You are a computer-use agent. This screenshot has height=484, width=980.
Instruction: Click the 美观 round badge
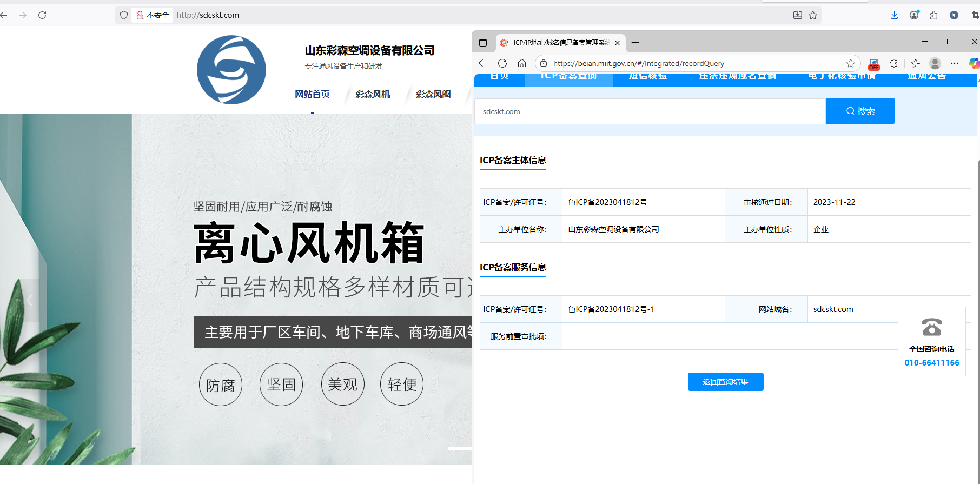click(343, 384)
